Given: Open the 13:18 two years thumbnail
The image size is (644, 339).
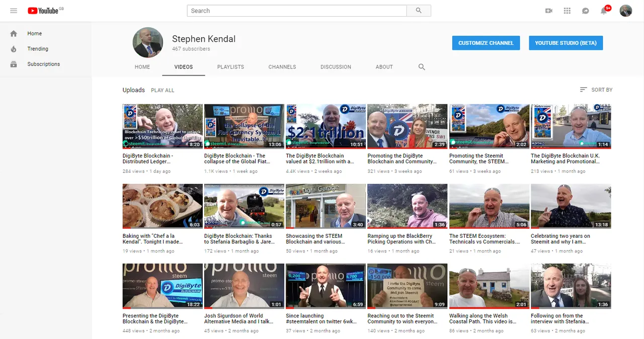Looking at the screenshot, I should click(571, 207).
